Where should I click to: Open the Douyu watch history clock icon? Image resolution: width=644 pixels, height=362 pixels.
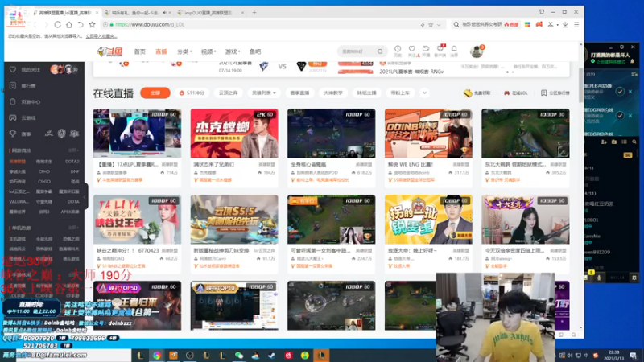[x=398, y=51]
